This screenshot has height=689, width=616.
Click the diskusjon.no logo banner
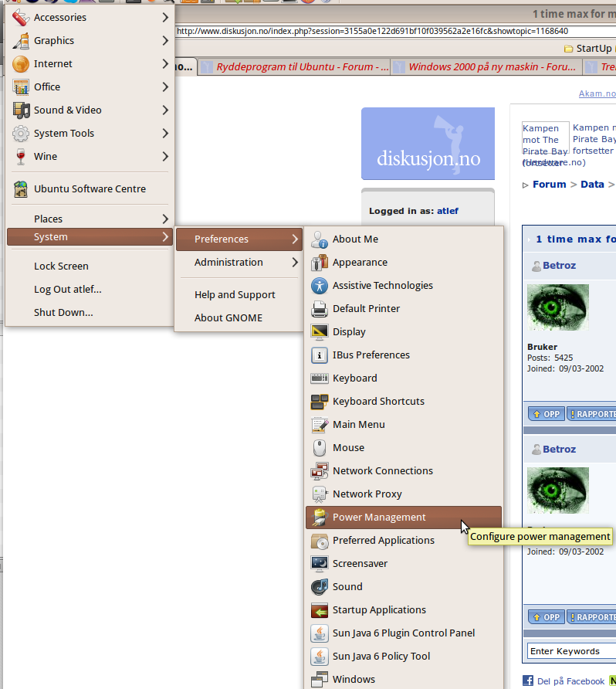(x=428, y=144)
